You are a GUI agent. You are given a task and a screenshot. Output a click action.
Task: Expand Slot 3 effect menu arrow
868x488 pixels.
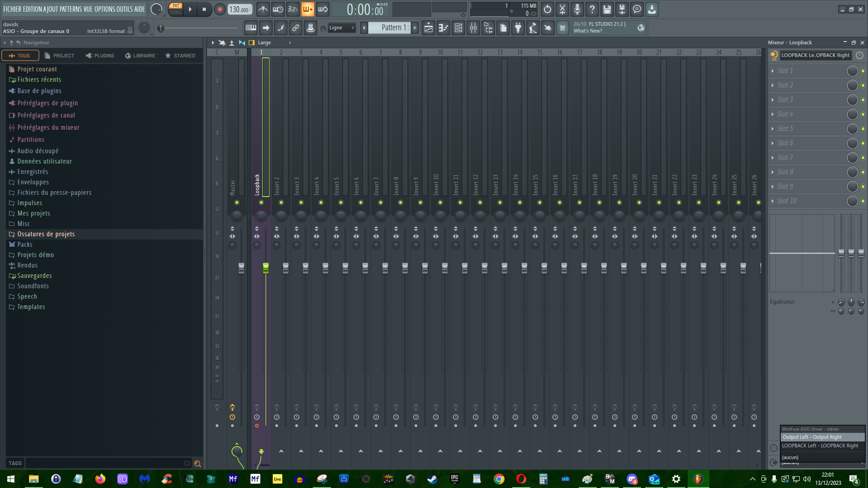(773, 100)
